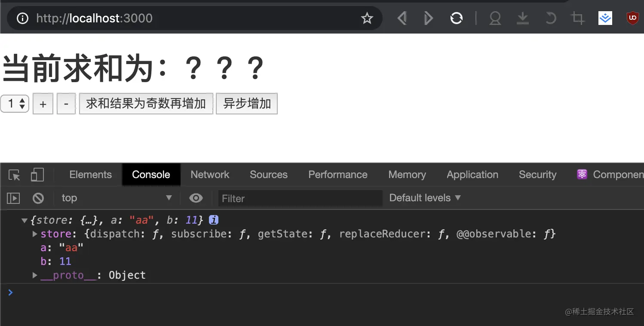Click the site info icon in address bar
Screen dimensions: 644x326
[22, 18]
